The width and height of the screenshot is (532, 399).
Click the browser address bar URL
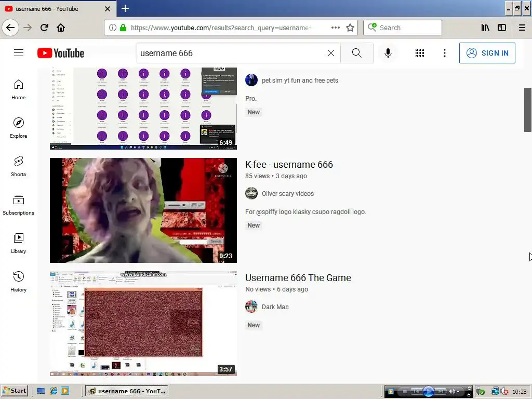[220, 28]
